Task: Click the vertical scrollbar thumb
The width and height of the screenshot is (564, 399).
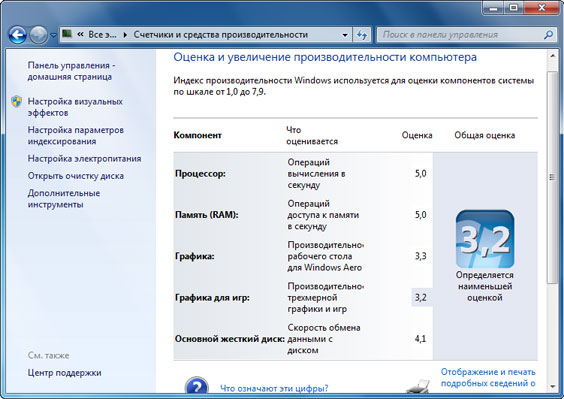Action: [552, 177]
